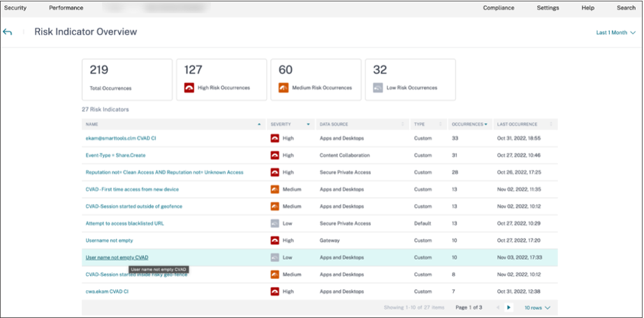Sort by the Occurrences column header
This screenshot has height=318, width=644.
469,124
